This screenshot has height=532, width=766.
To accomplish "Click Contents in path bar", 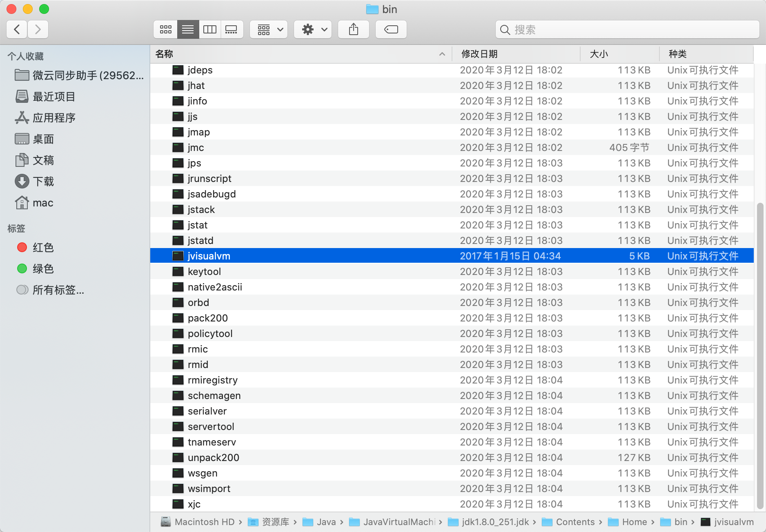I will (x=568, y=522).
